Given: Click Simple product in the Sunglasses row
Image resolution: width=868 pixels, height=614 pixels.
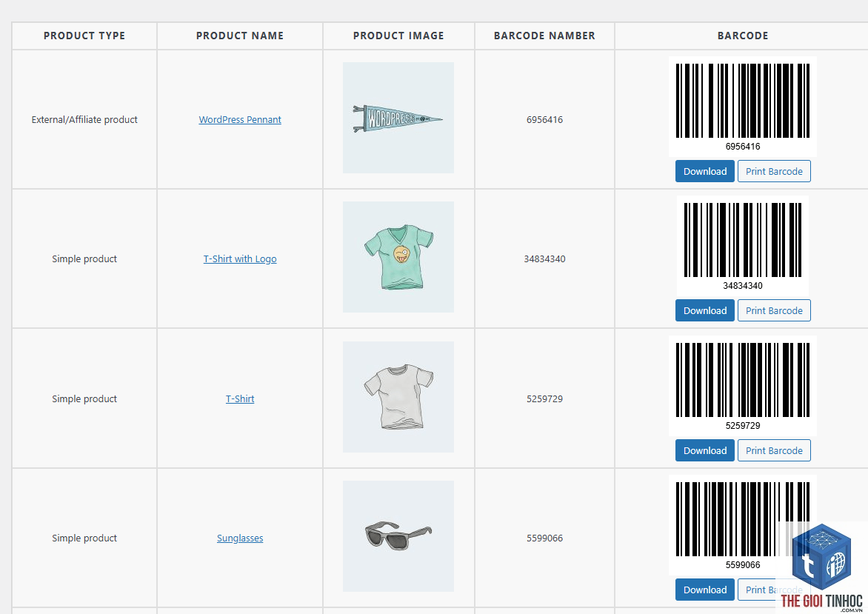Looking at the screenshot, I should (x=84, y=538).
